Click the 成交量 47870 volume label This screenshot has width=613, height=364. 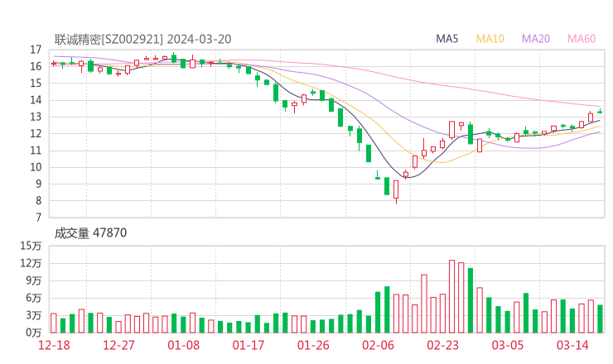(x=90, y=233)
